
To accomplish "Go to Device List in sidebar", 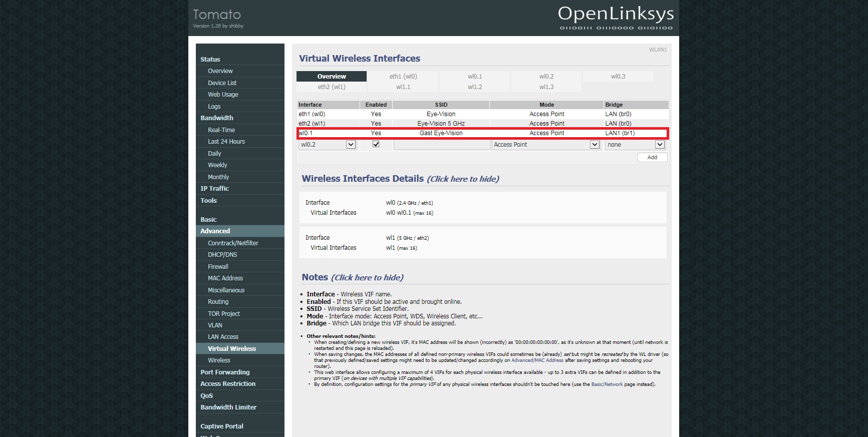I will (222, 83).
